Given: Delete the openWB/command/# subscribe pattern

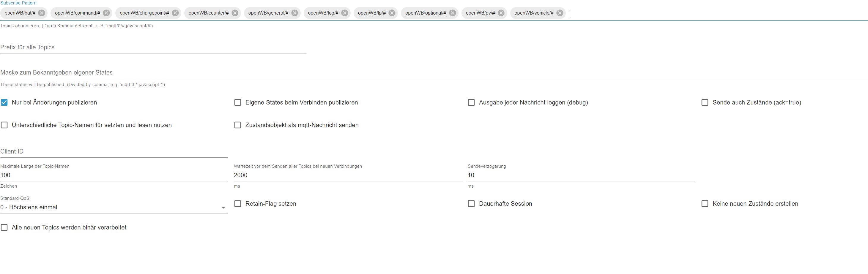Looking at the screenshot, I should pyautogui.click(x=106, y=13).
